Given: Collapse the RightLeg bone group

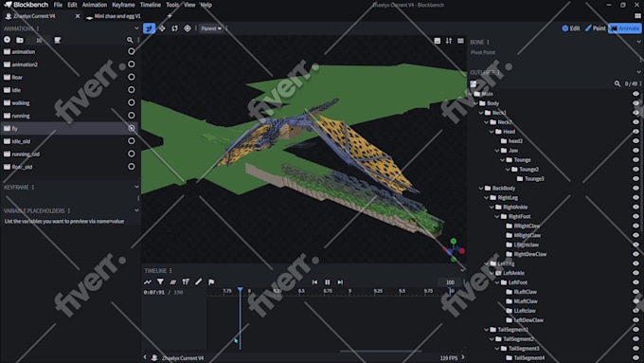Looking at the screenshot, I should click(486, 197).
